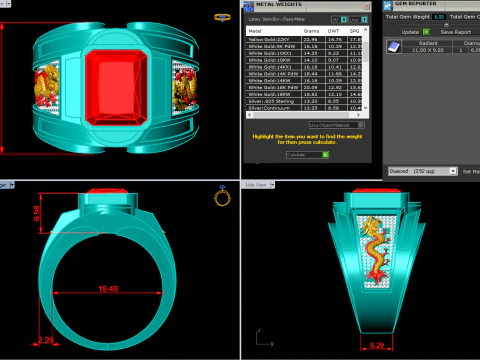Click Save Report in Gem Reporter
480x360 pixels.
coord(456,32)
